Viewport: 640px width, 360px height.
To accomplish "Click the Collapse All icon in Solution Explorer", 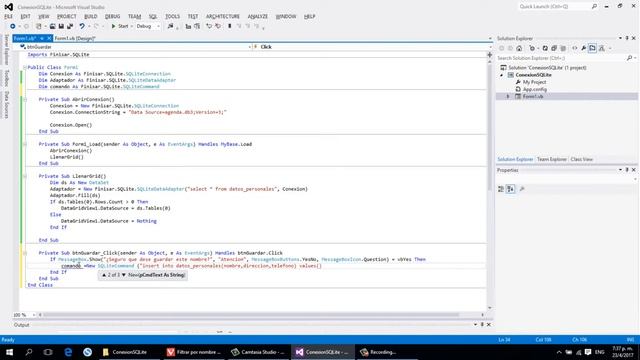I will (x=554, y=48).
